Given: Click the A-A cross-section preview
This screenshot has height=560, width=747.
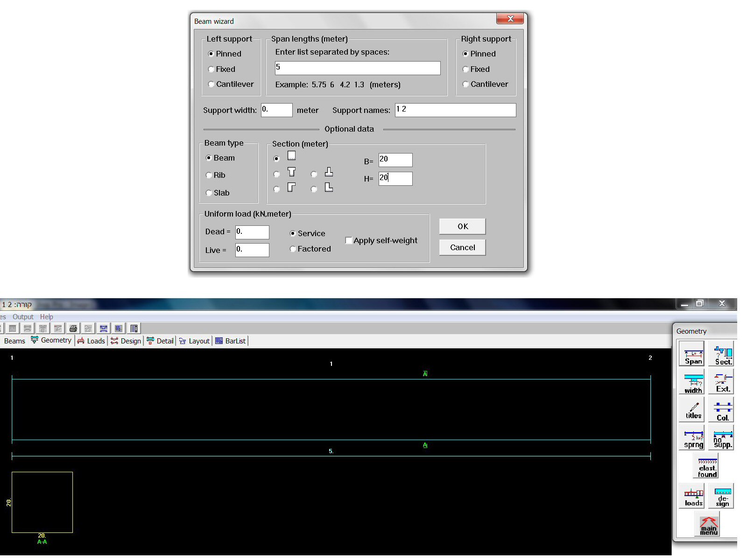Looking at the screenshot, I should pyautogui.click(x=42, y=502).
